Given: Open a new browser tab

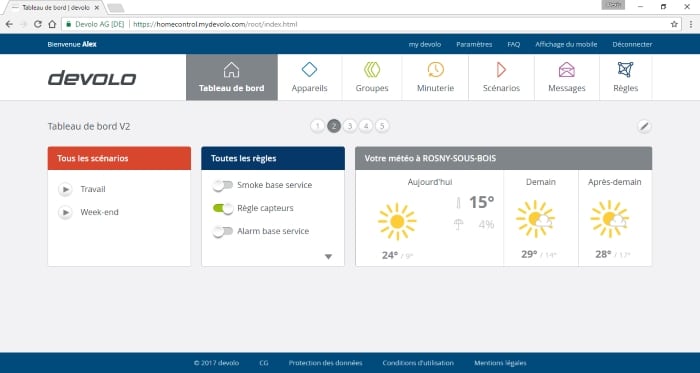Looking at the screenshot, I should (116, 8).
